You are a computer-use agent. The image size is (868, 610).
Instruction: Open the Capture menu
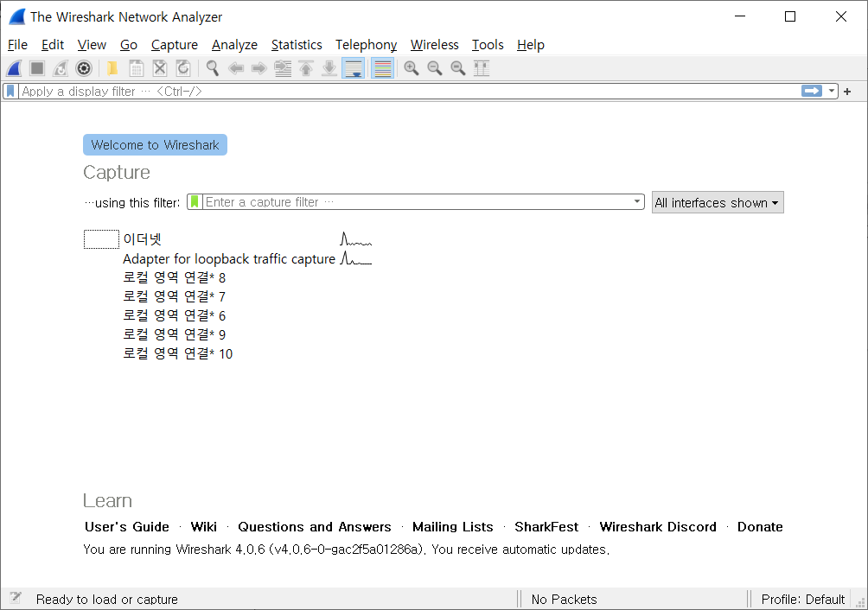[175, 45]
